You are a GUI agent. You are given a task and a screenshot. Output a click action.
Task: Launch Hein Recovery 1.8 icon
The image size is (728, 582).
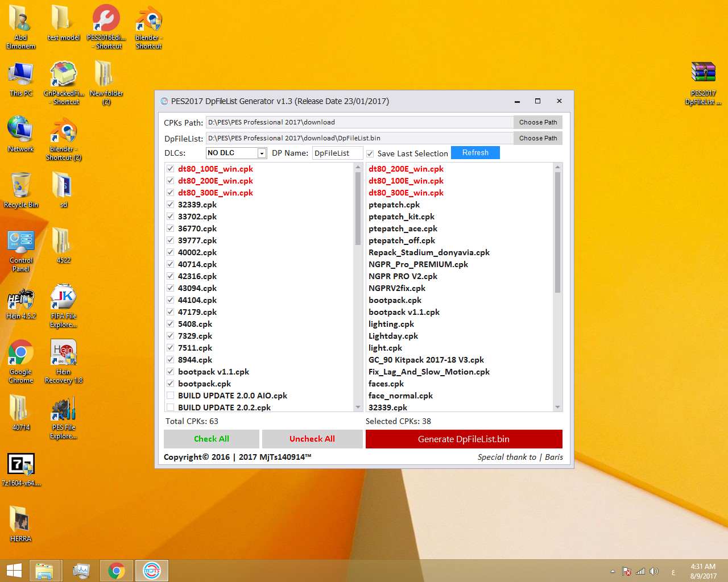(64, 361)
